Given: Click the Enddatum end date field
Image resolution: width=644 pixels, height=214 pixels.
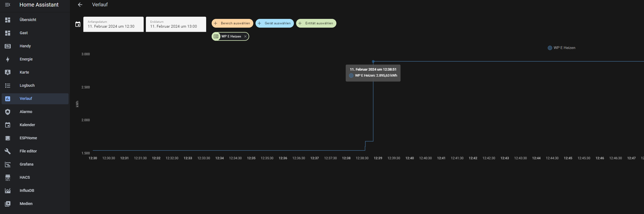Looking at the screenshot, I should 176,24.
